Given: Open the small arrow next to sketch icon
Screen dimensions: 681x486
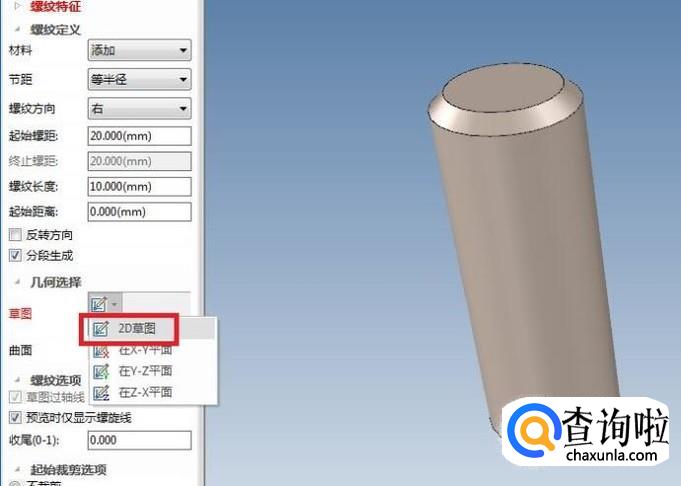Looking at the screenshot, I should (x=115, y=304).
